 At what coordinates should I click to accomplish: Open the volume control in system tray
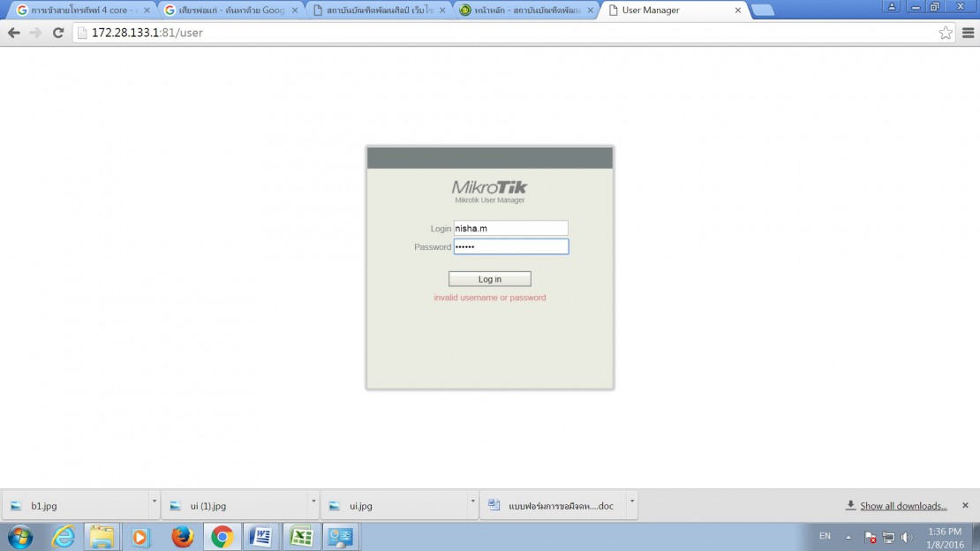(906, 537)
